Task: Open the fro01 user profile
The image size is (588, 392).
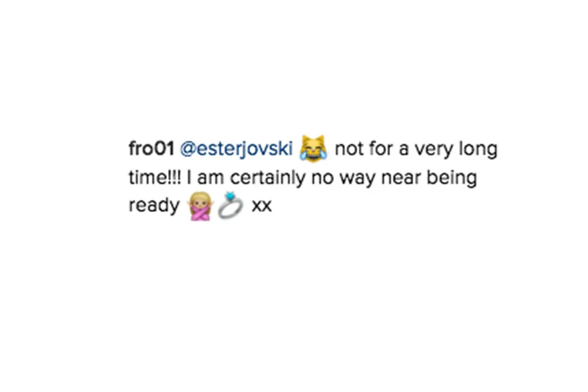Action: (x=152, y=148)
